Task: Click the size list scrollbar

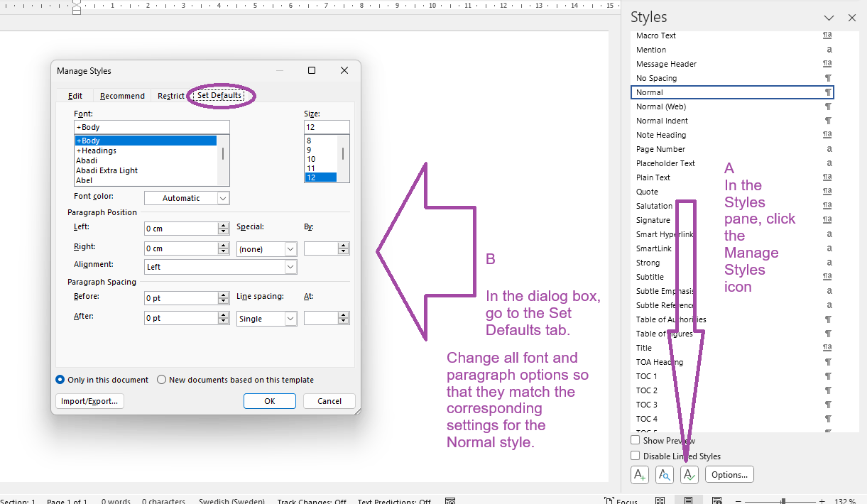Action: click(x=343, y=159)
